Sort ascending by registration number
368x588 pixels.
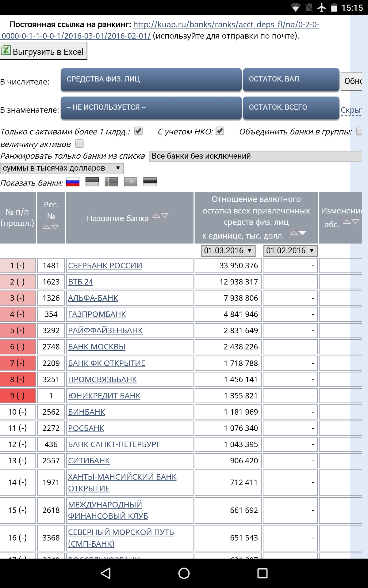click(x=47, y=227)
